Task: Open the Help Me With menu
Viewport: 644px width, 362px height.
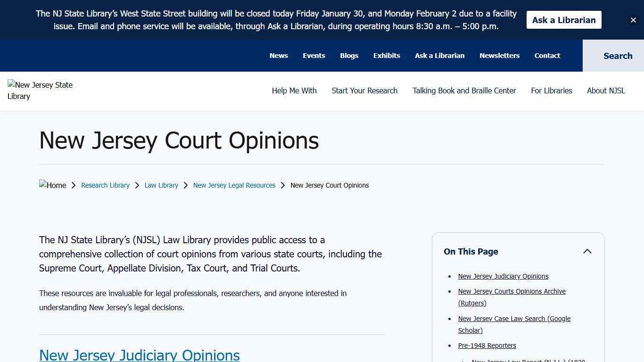Action: (x=294, y=90)
